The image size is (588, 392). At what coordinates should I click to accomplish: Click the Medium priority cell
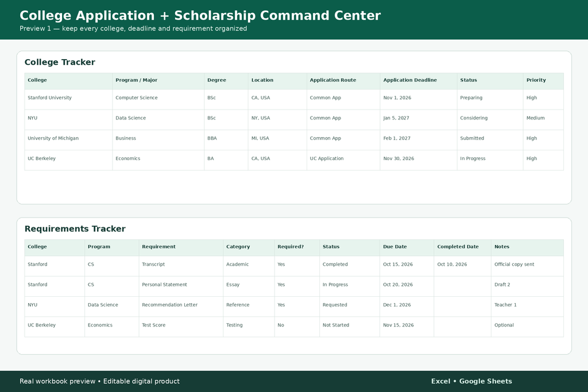pyautogui.click(x=543, y=119)
